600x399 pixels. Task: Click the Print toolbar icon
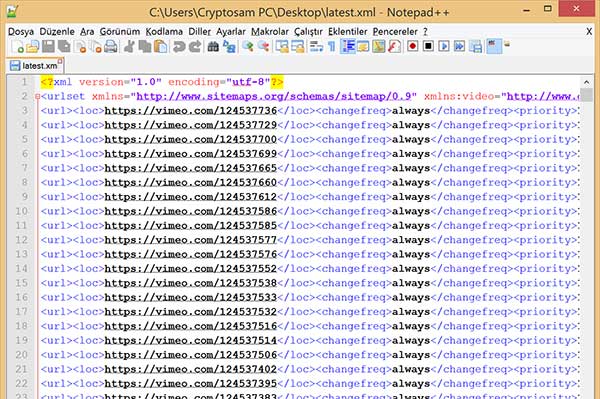pyautogui.click(x=111, y=46)
